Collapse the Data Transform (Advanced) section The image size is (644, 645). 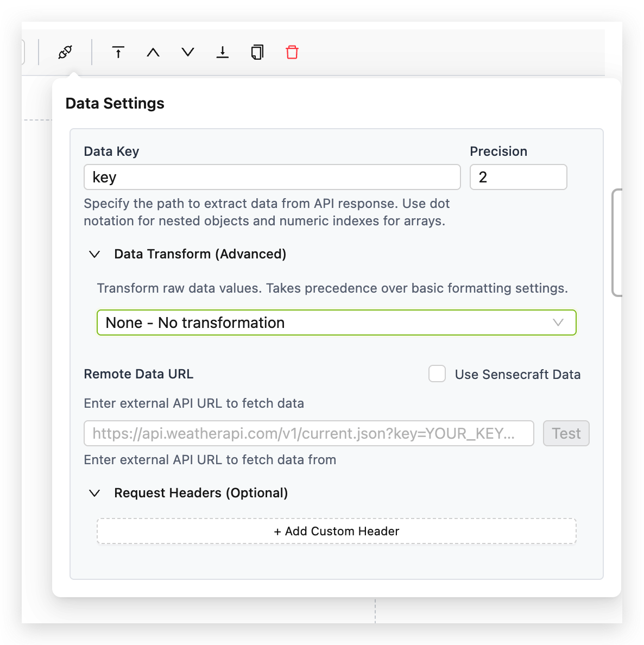(94, 254)
